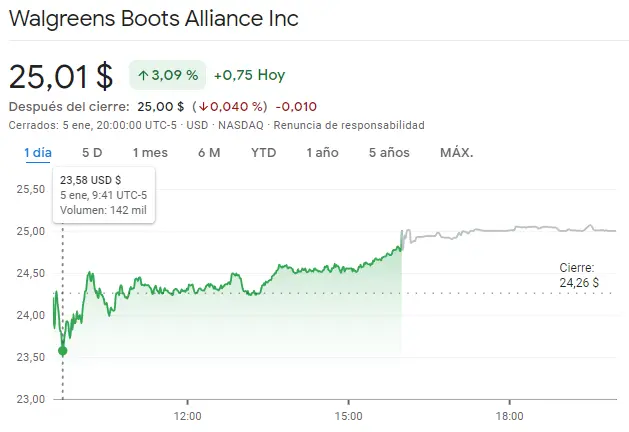Viewport: 629px width, 432px height.
Task: Click the 18:00 time axis label
Action: [509, 414]
